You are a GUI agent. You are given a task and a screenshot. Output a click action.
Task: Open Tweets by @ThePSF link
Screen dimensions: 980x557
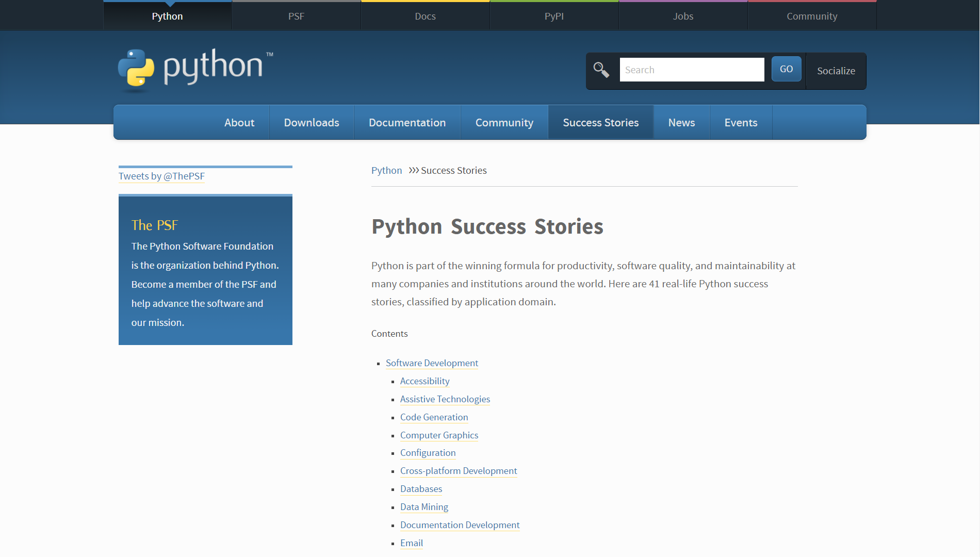tap(161, 176)
